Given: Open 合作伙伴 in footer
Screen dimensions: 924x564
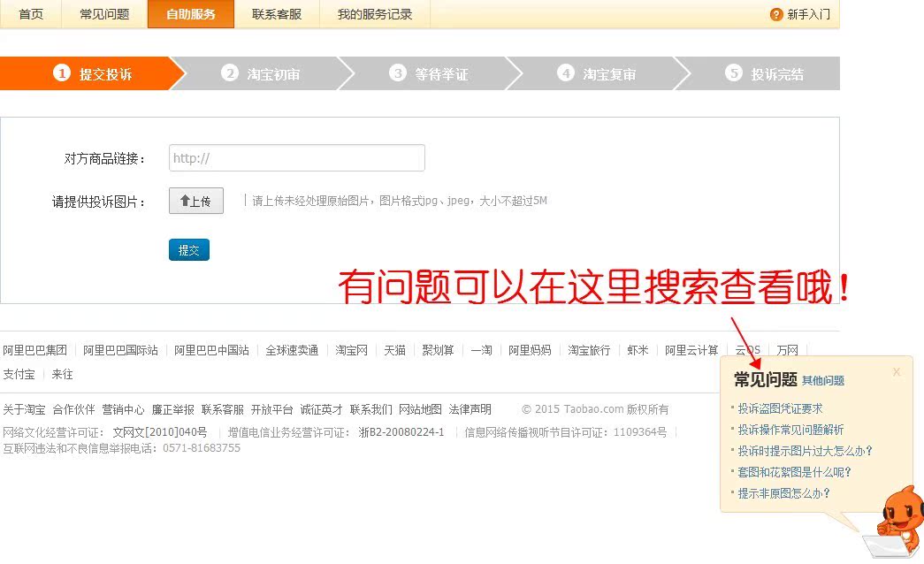Looking at the screenshot, I should 73,409.
